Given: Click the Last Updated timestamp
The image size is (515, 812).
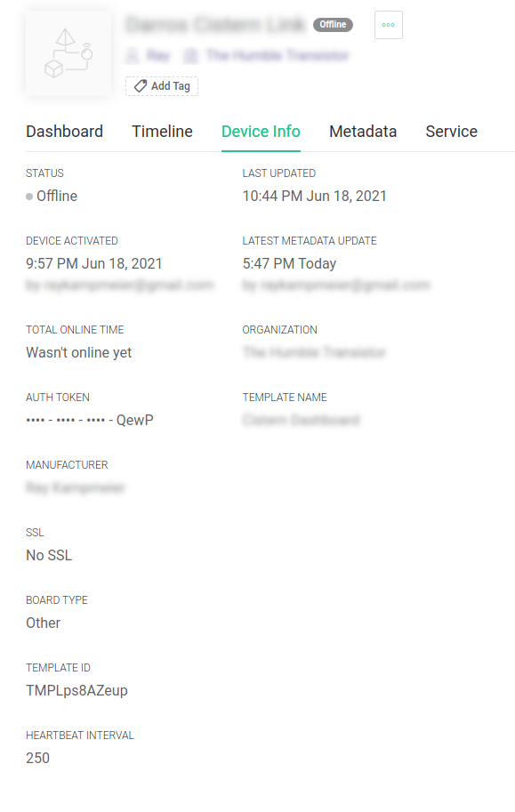Looking at the screenshot, I should tap(315, 197).
